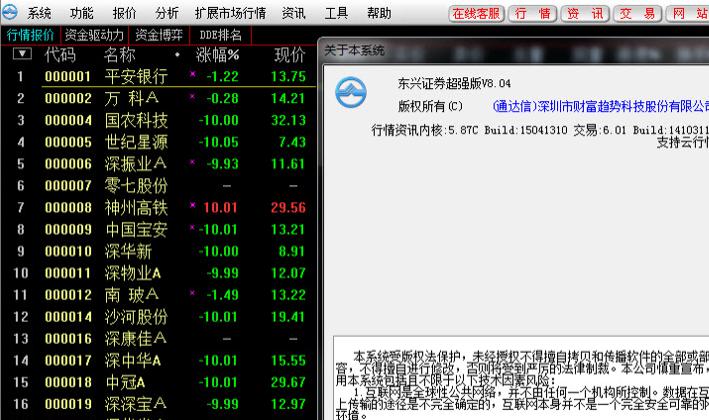Open the 系统 menu
The width and height of the screenshot is (709, 420).
(39, 13)
